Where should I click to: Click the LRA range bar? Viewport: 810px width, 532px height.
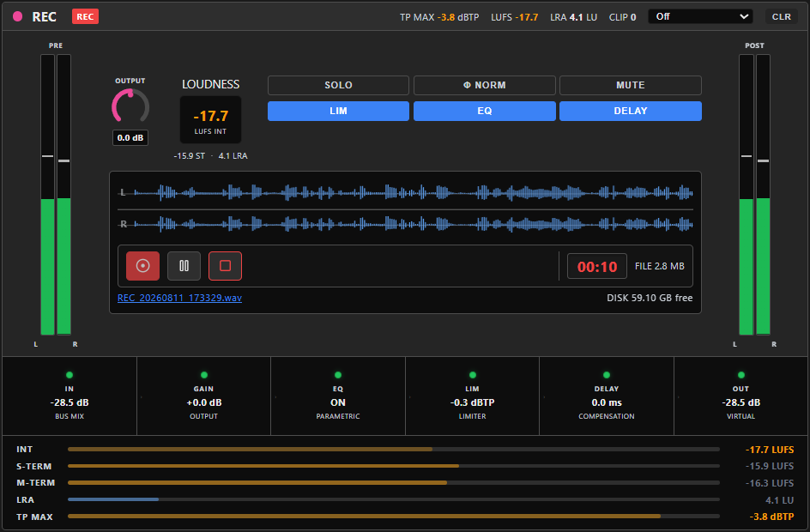(x=394, y=499)
